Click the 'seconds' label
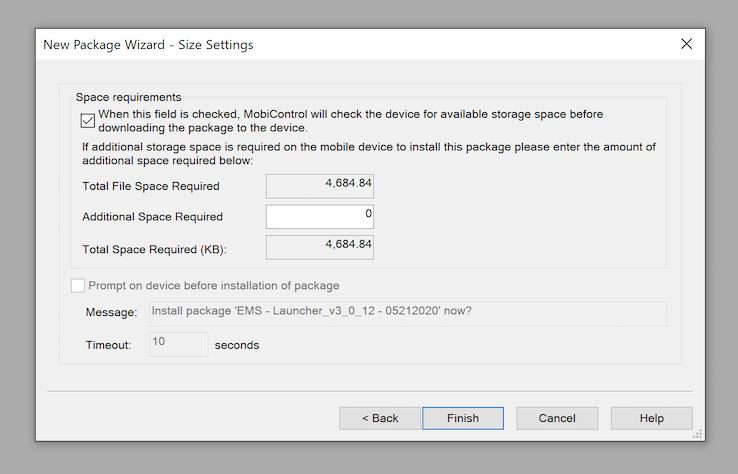 click(237, 345)
